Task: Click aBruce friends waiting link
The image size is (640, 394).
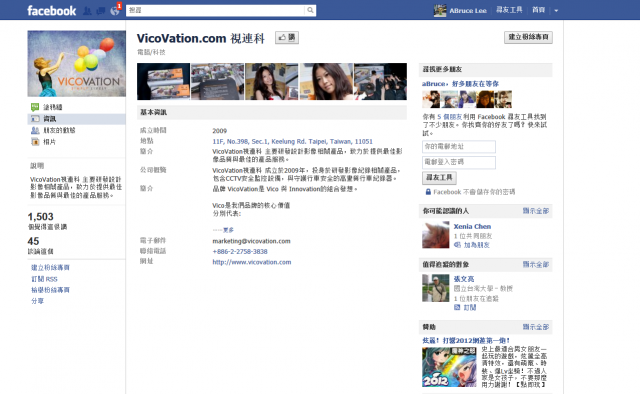Action: click(460, 84)
